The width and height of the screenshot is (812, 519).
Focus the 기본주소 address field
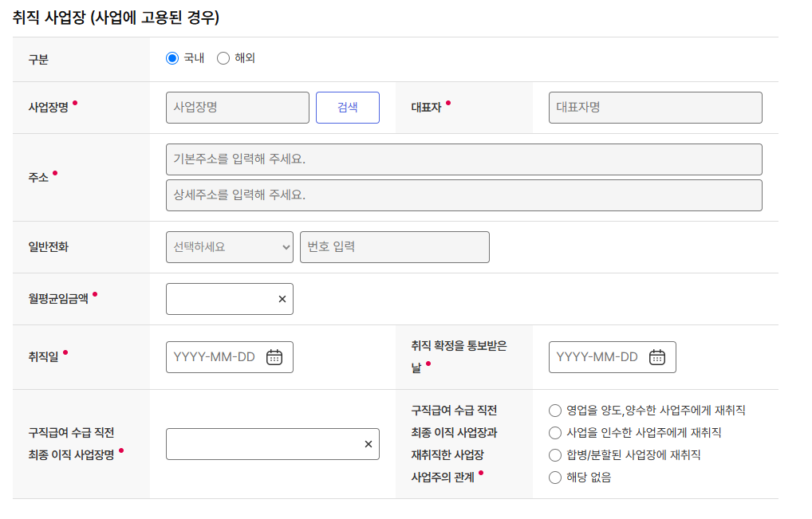pyautogui.click(x=464, y=159)
